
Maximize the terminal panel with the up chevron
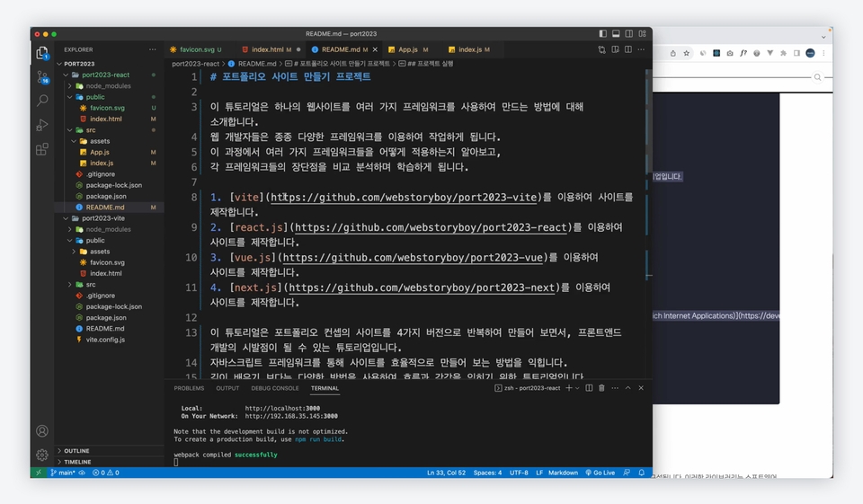[628, 388]
